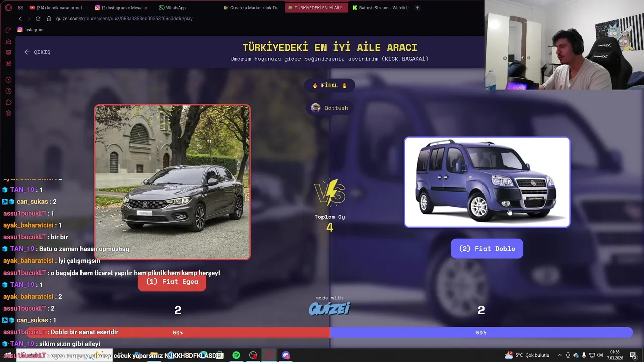Vote with the (2) Fiat Doblo button
Viewport: 644px width, 362px height.
coord(487,249)
